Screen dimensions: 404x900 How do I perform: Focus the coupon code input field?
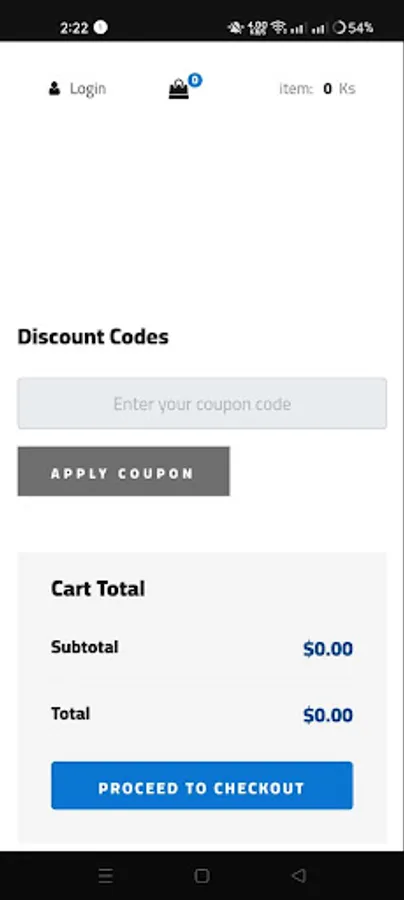coord(202,404)
